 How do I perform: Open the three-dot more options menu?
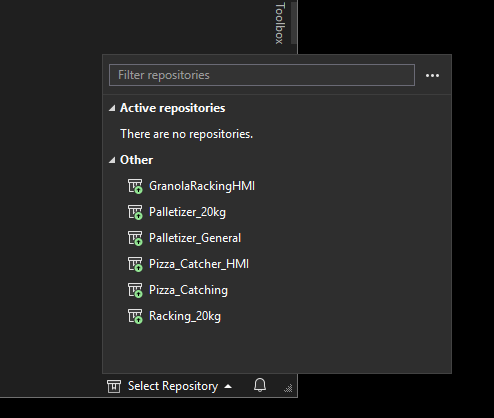pos(432,76)
